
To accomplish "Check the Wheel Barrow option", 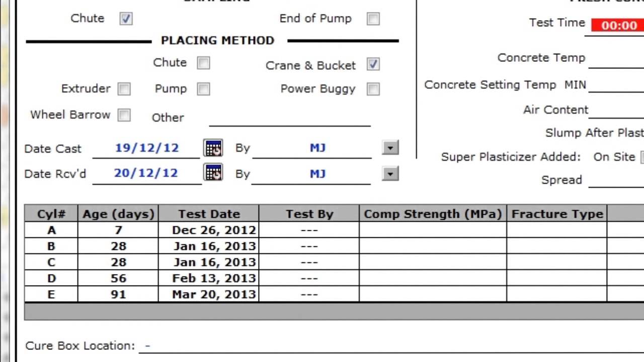I will [x=124, y=115].
